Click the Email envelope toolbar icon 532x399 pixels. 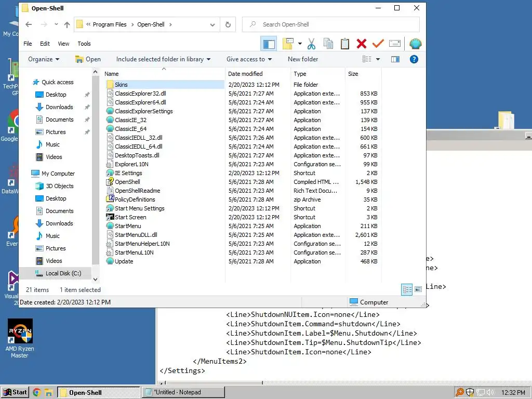pyautogui.click(x=395, y=44)
